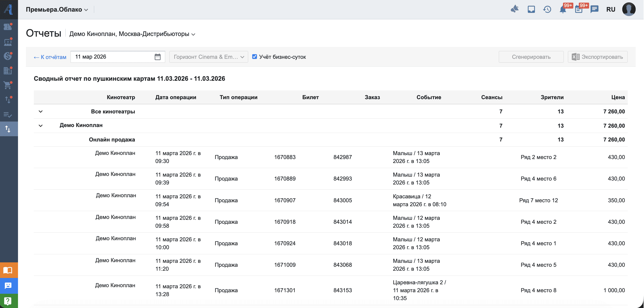644x308 pixels.
Task: Open the tickets sidebar icon
Action: point(8,27)
